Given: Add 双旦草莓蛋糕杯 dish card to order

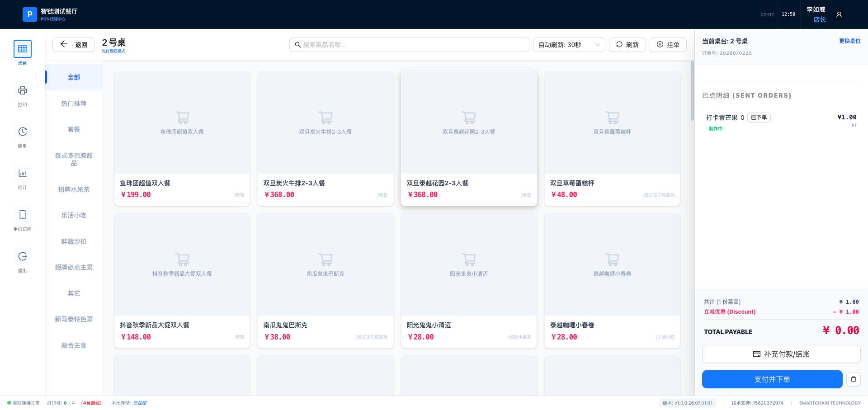Looking at the screenshot, I should 612,139.
